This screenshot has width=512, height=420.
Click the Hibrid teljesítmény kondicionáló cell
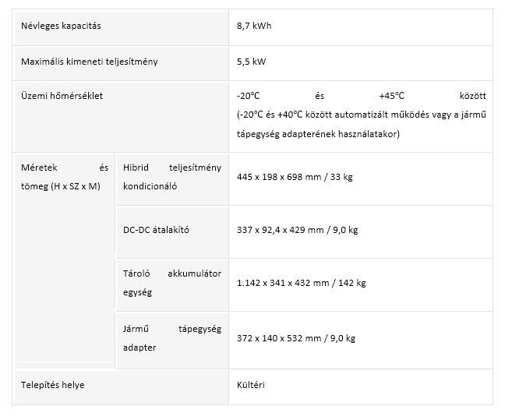171,177
